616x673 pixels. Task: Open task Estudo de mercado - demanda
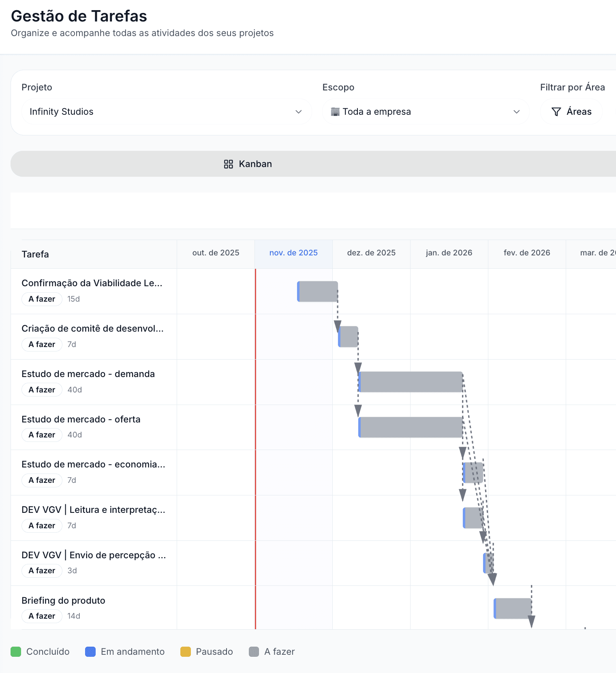click(x=88, y=374)
